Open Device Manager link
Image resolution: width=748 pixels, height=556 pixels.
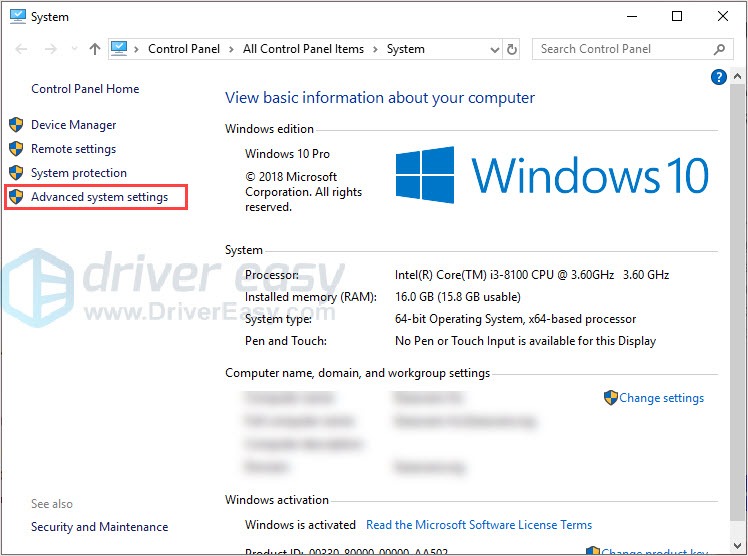[73, 125]
